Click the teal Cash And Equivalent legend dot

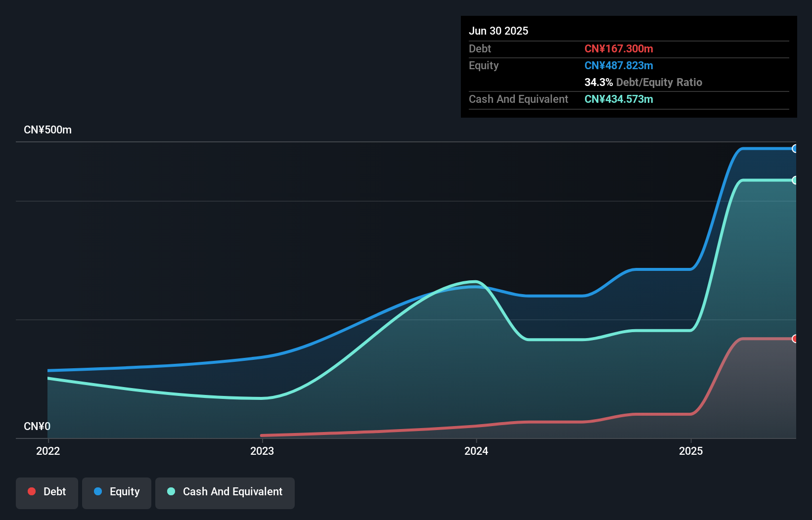pos(171,491)
